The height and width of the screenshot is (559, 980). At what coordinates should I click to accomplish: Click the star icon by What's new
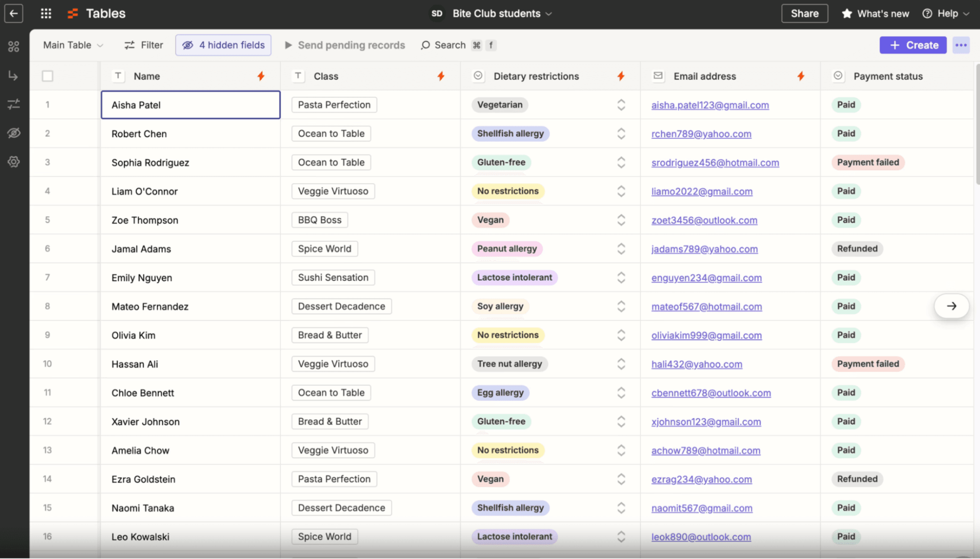tap(847, 14)
